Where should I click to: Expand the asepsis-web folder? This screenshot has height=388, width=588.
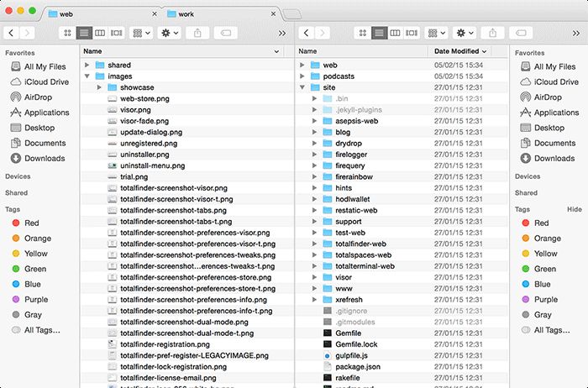314,121
